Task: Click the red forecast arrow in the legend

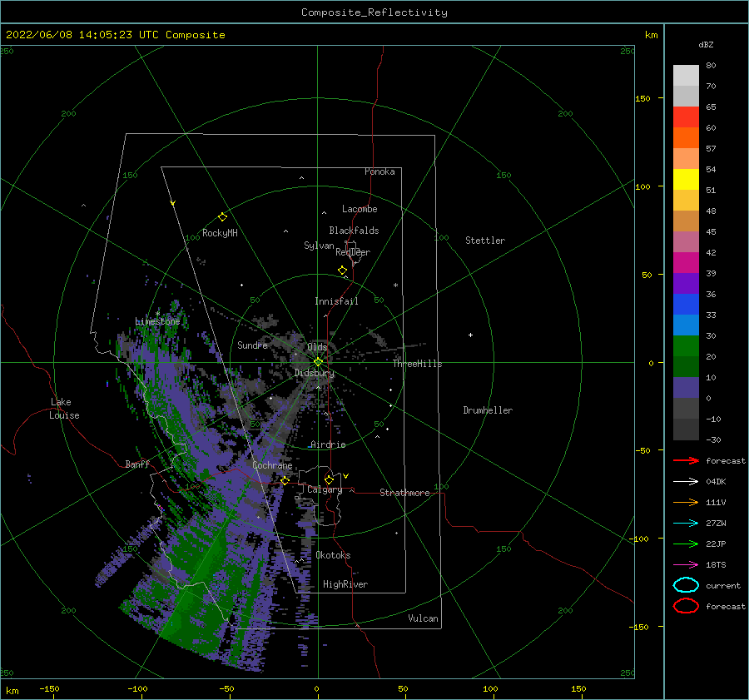Action: pyautogui.click(x=686, y=460)
